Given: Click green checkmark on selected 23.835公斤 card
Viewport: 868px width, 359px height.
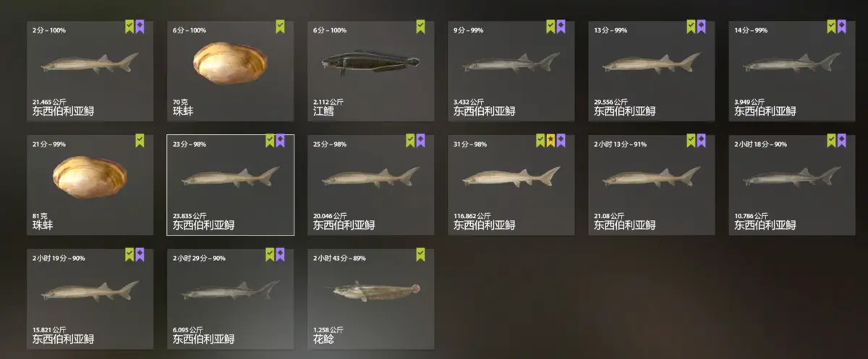Looking at the screenshot, I should [x=270, y=141].
